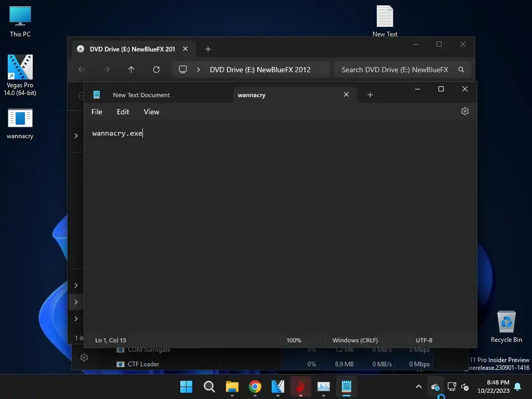The image size is (532, 399).
Task: Select the DVD Drive (E:) Explorer tab
Action: pos(132,49)
